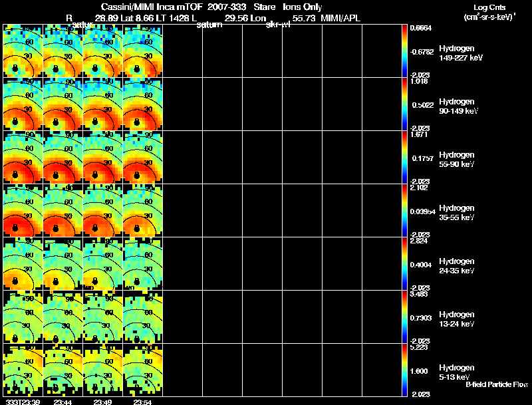Click the "Hydrogen 55-90 keV" label
The width and height of the screenshot is (532, 405).
(457, 160)
